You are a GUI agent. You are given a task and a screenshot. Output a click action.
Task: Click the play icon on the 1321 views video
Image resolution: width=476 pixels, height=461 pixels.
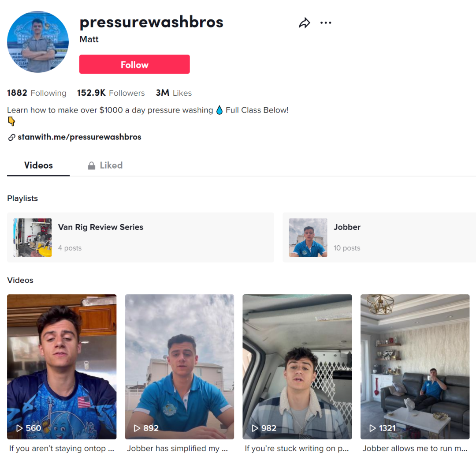click(373, 428)
